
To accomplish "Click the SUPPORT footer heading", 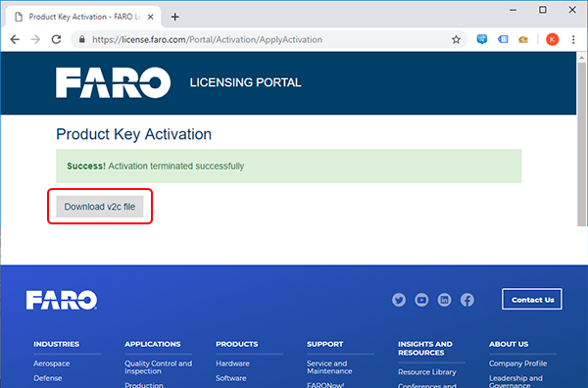I will click(324, 344).
